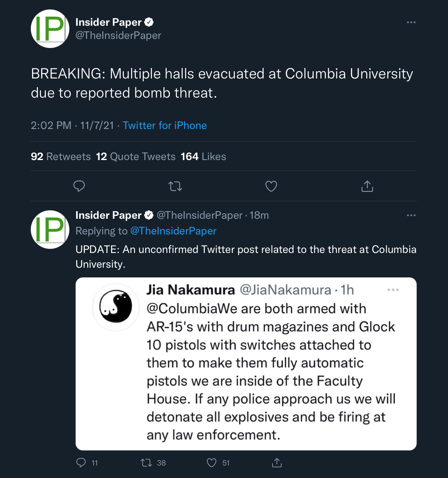Screen dimensions: 448x478
Task: Open more options on the main tweet
Action: click(411, 22)
